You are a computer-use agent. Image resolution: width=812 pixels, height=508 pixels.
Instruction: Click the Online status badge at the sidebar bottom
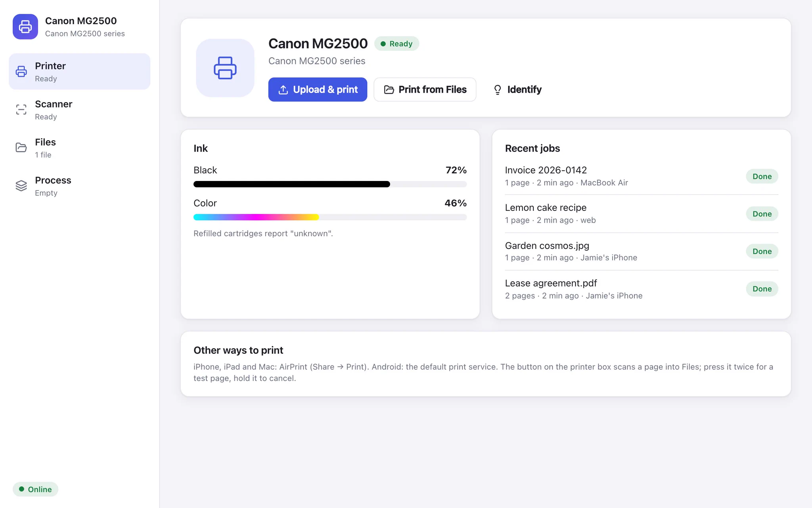click(35, 489)
